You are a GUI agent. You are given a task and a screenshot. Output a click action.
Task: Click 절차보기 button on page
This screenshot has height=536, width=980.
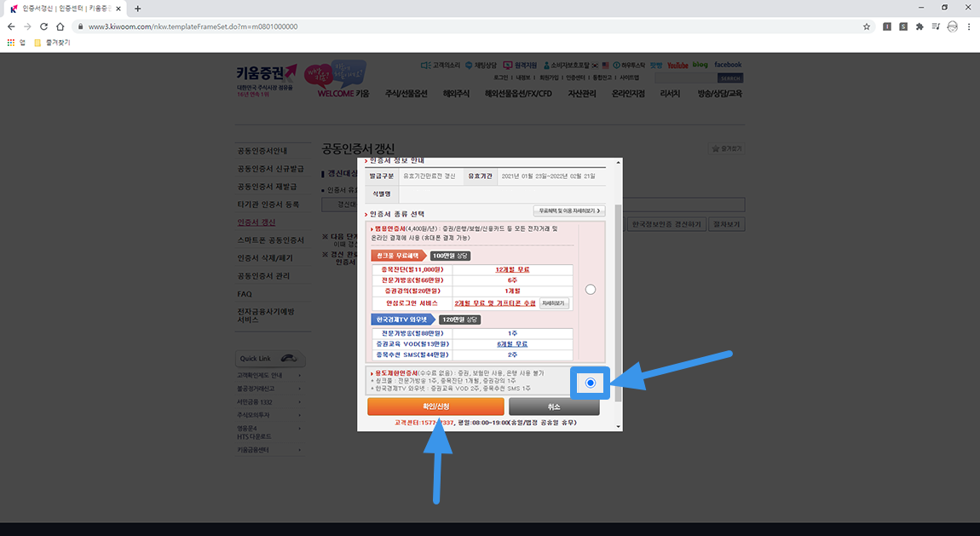click(x=726, y=224)
